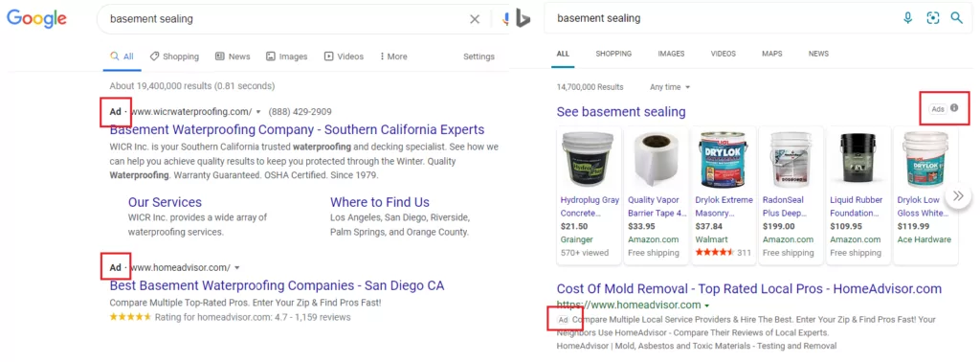Select the Google All tab
The image size is (980, 362).
[x=122, y=57]
